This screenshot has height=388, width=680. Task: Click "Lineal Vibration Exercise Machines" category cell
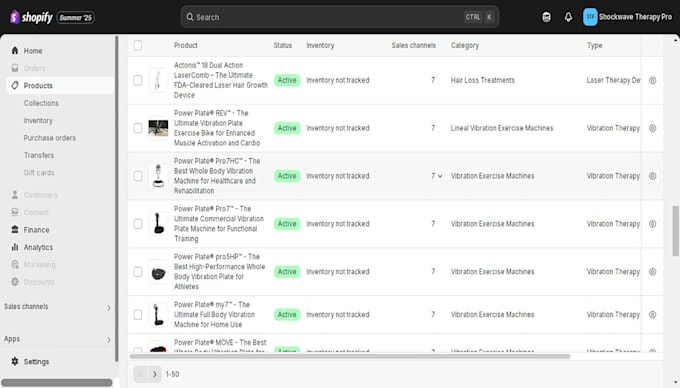click(x=502, y=128)
